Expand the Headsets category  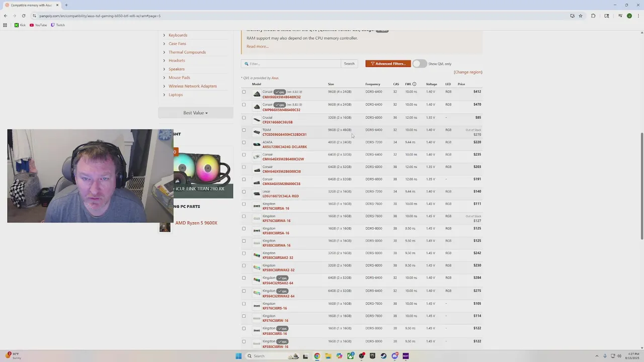tap(177, 60)
